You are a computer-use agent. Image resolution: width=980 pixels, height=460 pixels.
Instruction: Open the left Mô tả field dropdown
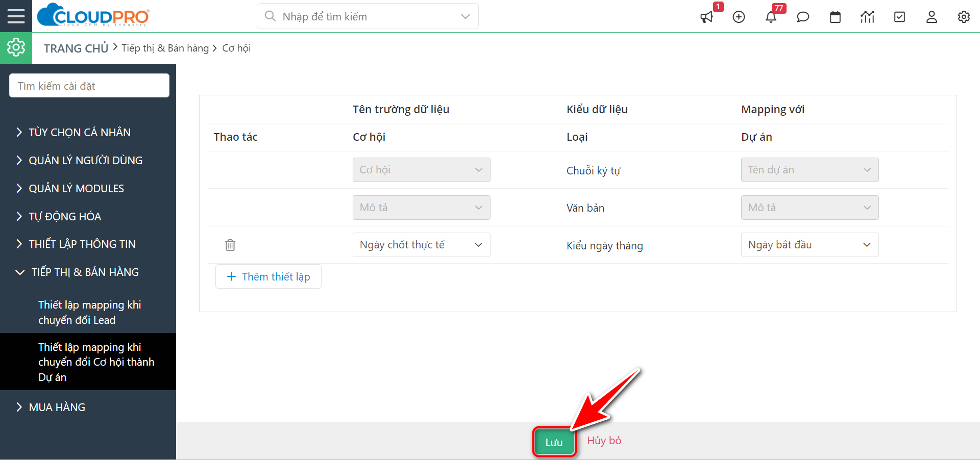pyautogui.click(x=421, y=208)
